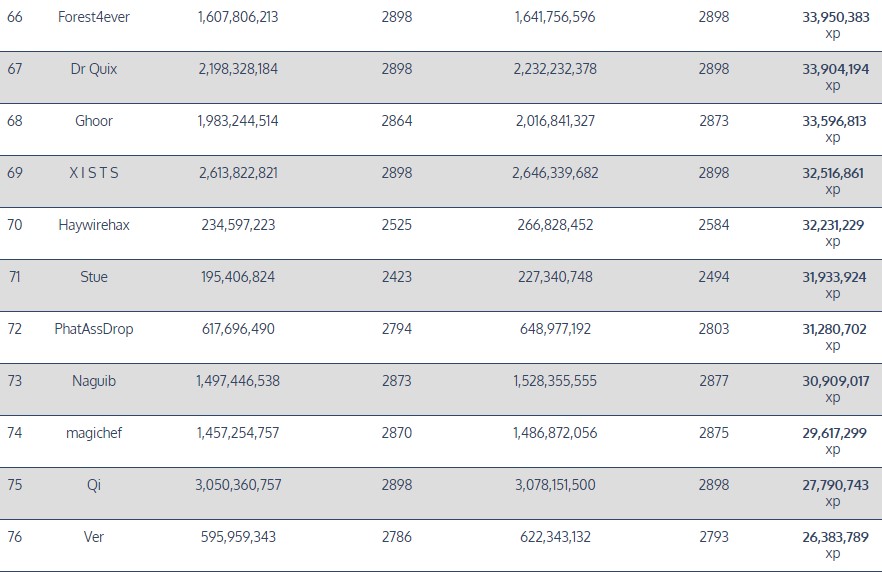Image resolution: width=882 pixels, height=572 pixels.
Task: Click on Haywirehax's name
Action: click(94, 225)
